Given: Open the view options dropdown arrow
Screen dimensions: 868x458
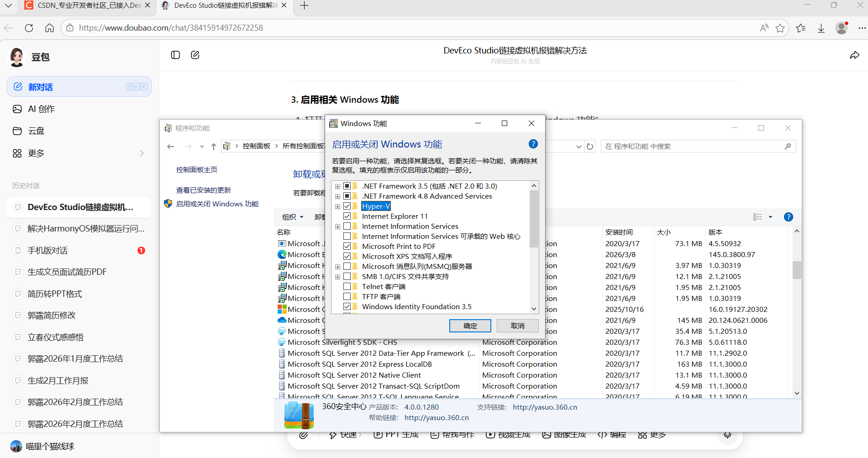Looking at the screenshot, I should [770, 217].
